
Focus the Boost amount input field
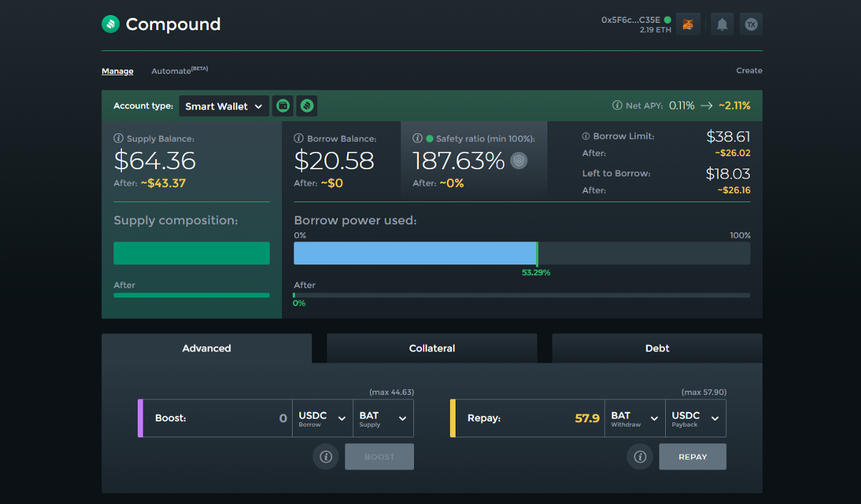(x=218, y=418)
